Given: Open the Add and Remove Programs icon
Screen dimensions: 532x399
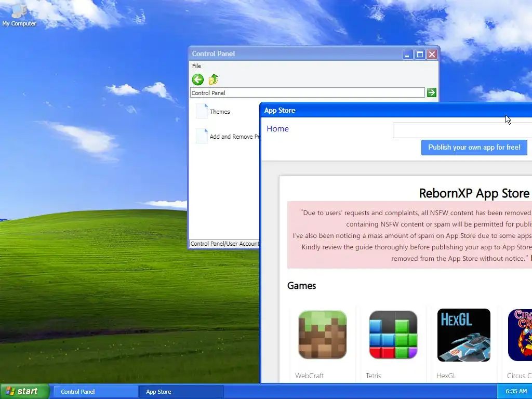Looking at the screenshot, I should pos(202,136).
